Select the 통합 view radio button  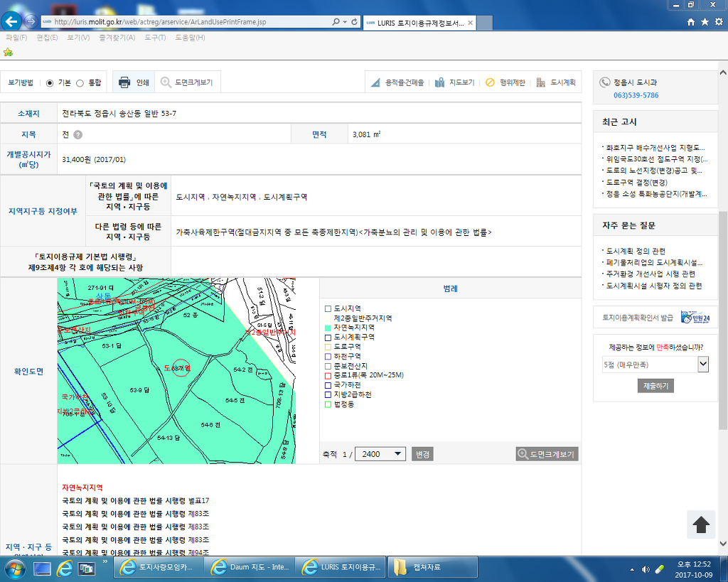[x=80, y=83]
